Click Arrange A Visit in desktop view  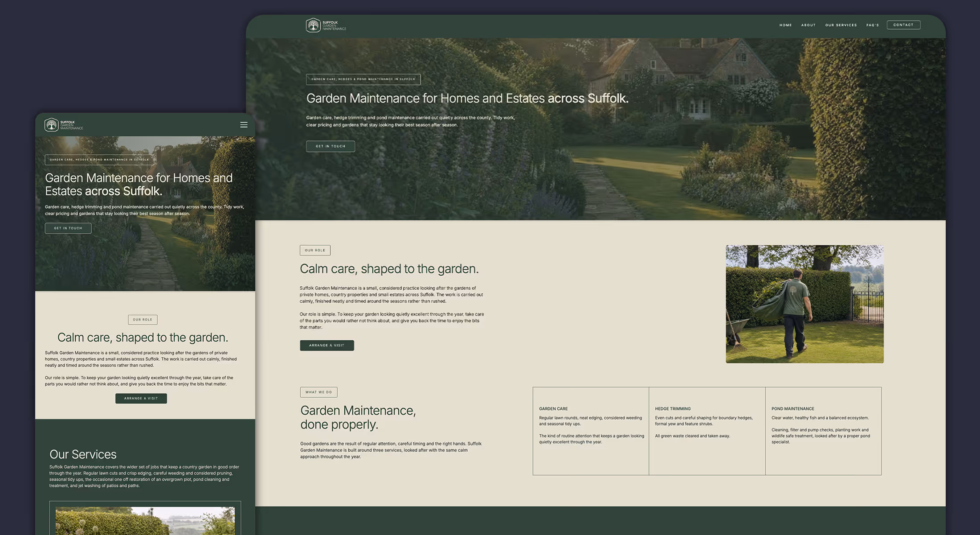(x=327, y=346)
